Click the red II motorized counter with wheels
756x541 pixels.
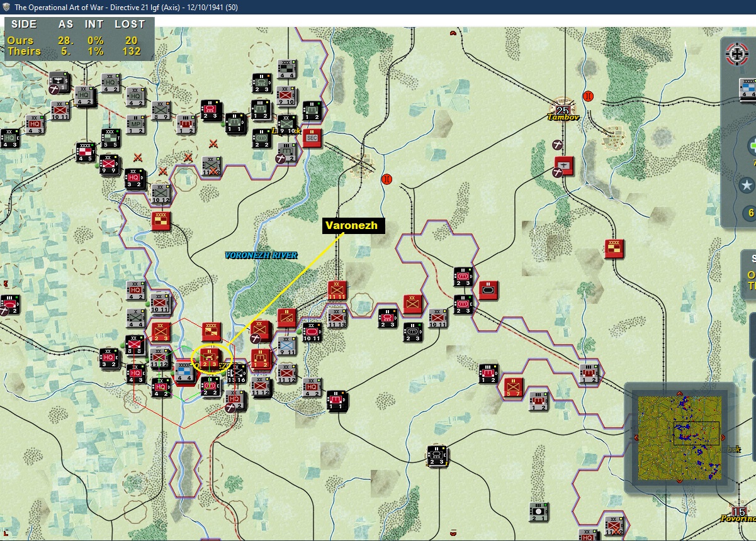[286, 318]
